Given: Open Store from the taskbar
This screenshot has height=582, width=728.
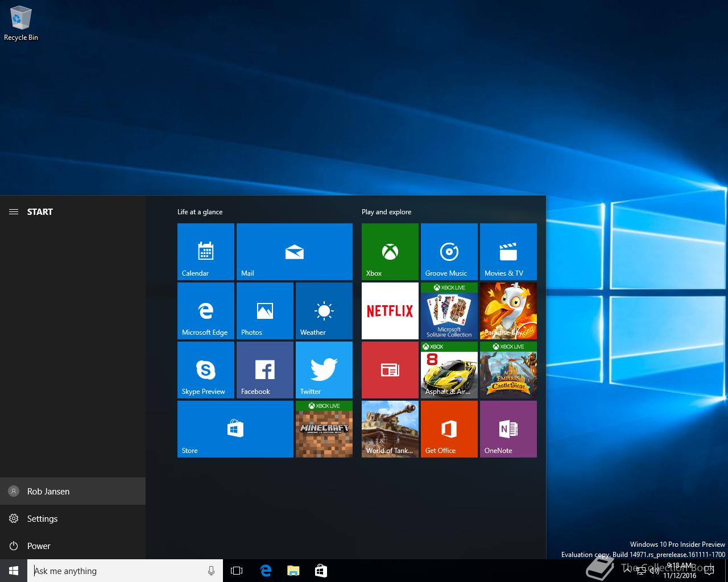Looking at the screenshot, I should (x=321, y=571).
